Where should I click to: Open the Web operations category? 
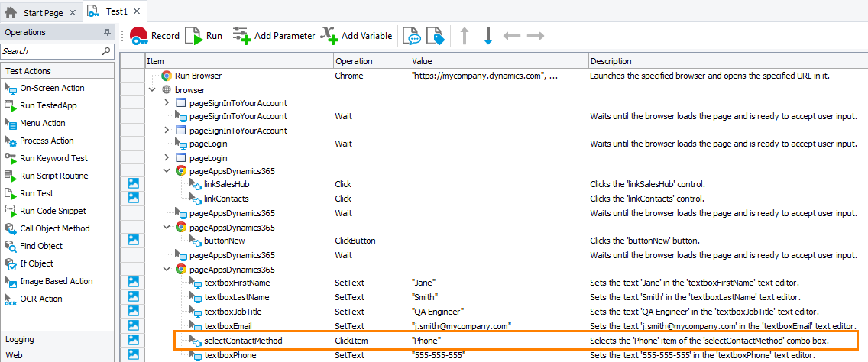click(15, 355)
